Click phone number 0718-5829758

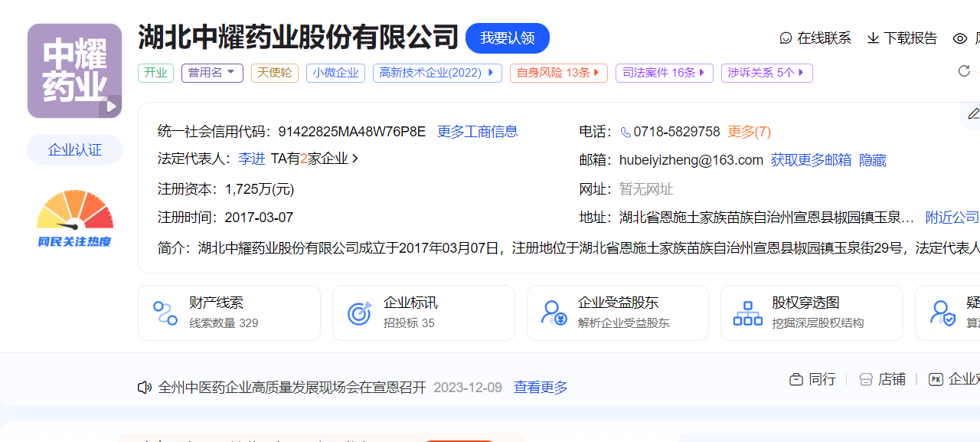coord(677,132)
